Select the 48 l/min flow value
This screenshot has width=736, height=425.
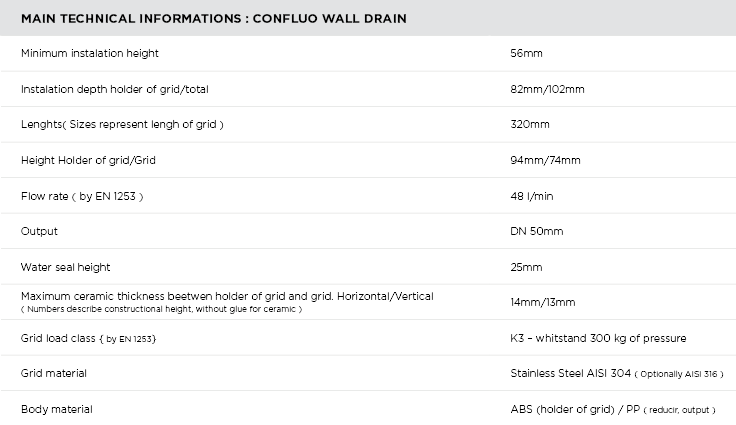(531, 196)
